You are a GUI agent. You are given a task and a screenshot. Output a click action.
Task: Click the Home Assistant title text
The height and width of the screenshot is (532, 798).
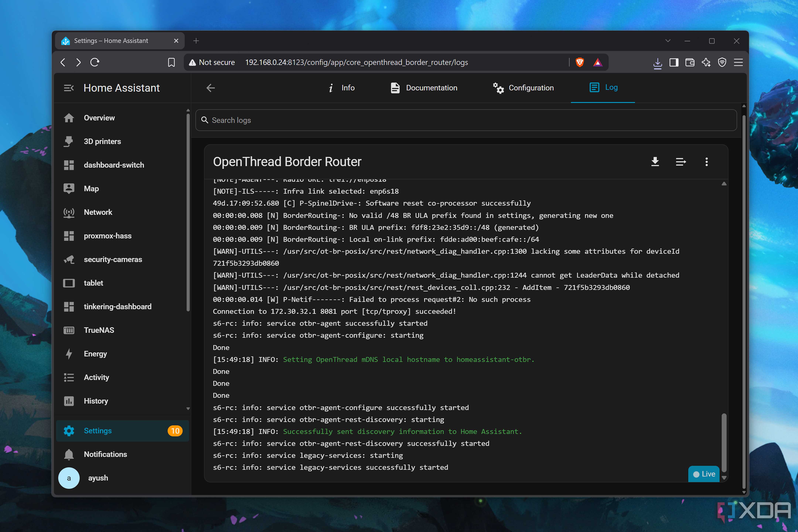(x=122, y=88)
